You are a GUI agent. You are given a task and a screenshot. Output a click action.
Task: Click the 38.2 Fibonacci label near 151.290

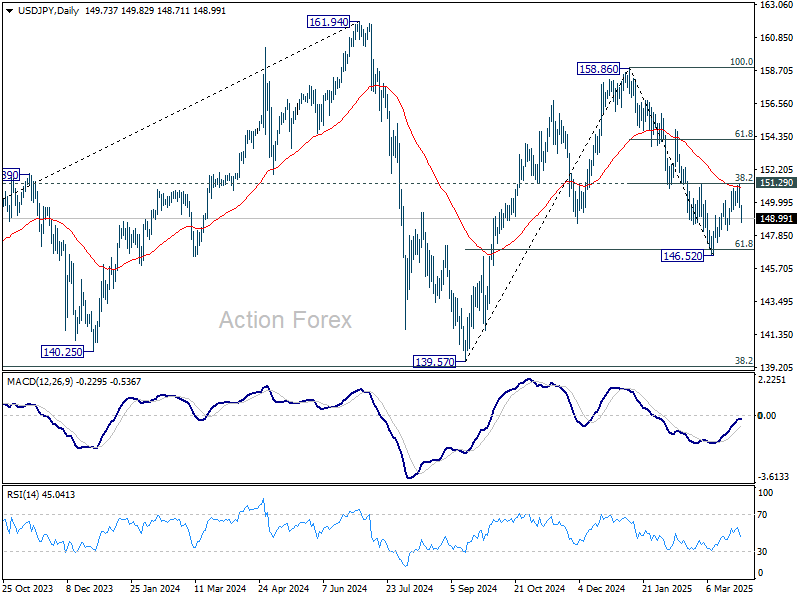tap(744, 177)
